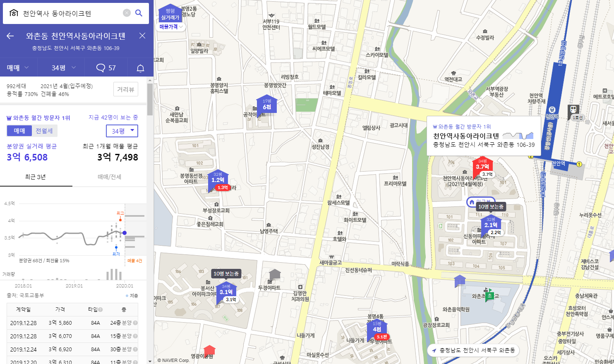614x364 pixels.
Task: Go back with the left arrow icon
Action: (x=10, y=36)
